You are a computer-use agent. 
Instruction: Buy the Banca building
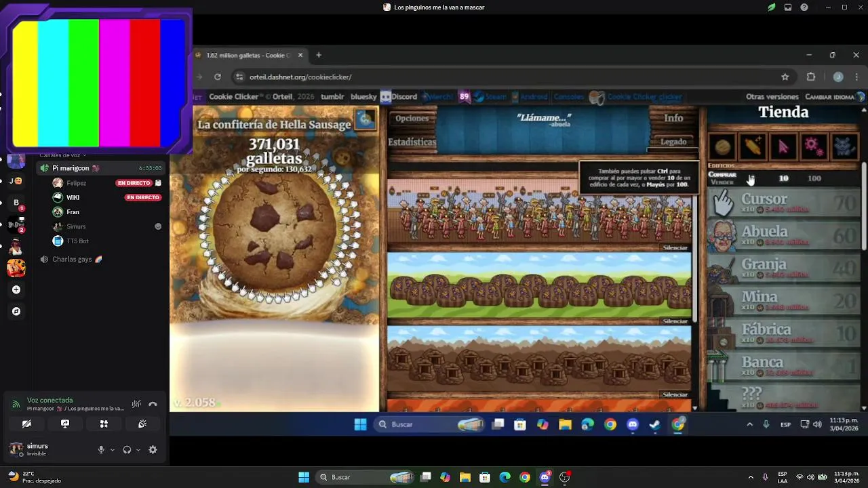(x=785, y=365)
